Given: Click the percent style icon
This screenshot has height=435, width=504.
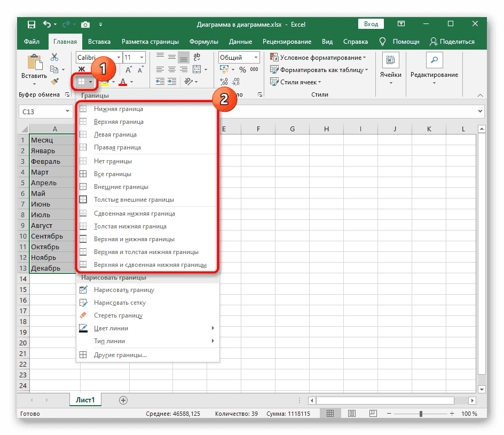Looking at the screenshot, I should [242, 70].
